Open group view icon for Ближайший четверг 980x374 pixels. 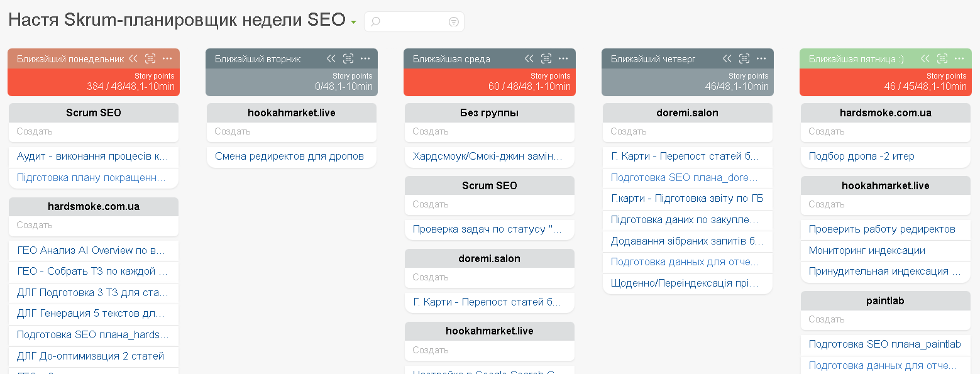(x=744, y=58)
